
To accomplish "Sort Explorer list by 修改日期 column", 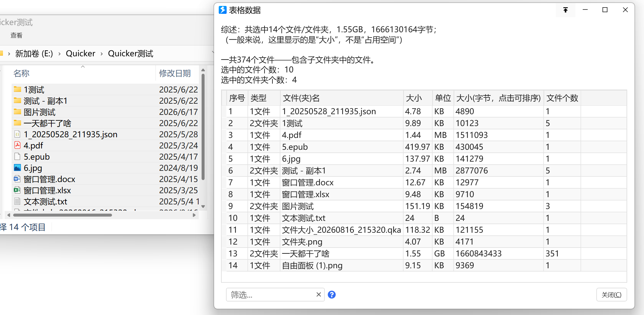I will (x=175, y=73).
